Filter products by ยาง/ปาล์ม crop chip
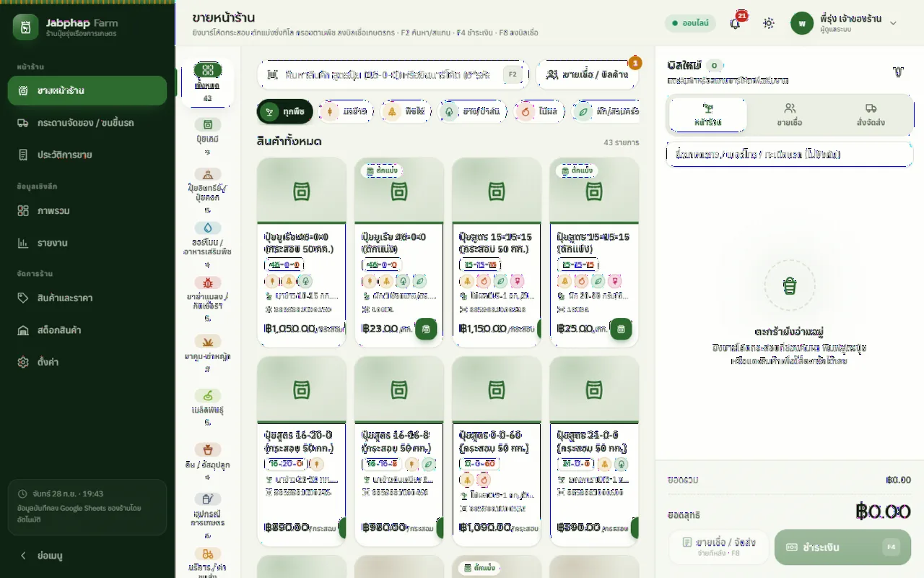This screenshot has height=578, width=924. (x=473, y=112)
